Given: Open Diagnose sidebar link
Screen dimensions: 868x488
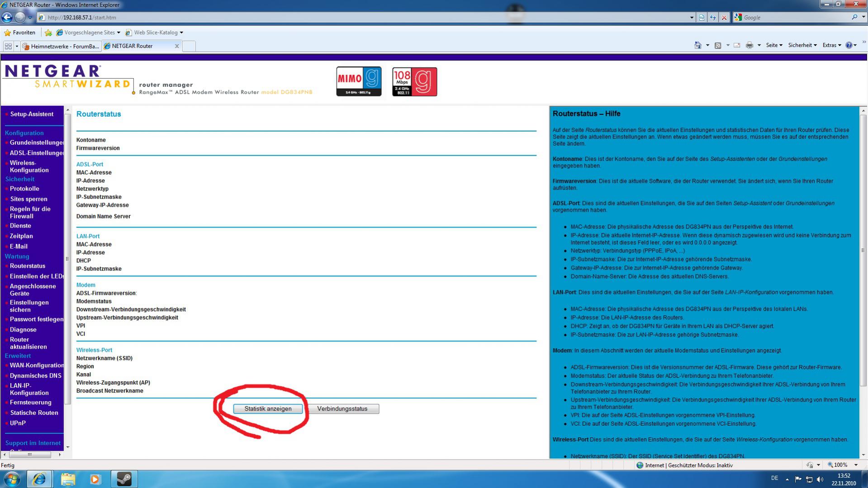Looking at the screenshot, I should coord(23,330).
